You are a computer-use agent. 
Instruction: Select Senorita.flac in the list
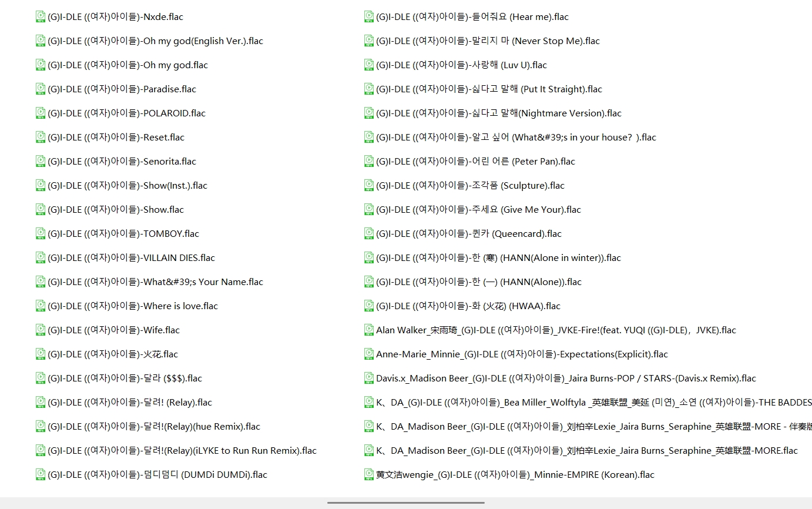pyautogui.click(x=122, y=161)
